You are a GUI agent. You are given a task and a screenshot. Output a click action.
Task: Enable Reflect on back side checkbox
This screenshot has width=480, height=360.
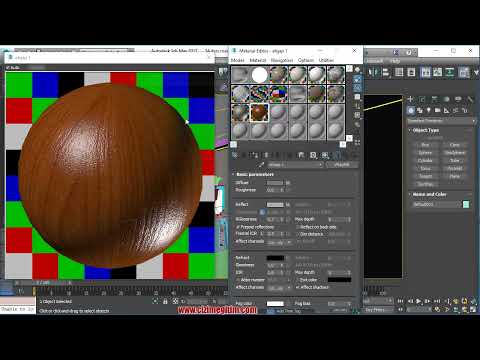coord(298,227)
